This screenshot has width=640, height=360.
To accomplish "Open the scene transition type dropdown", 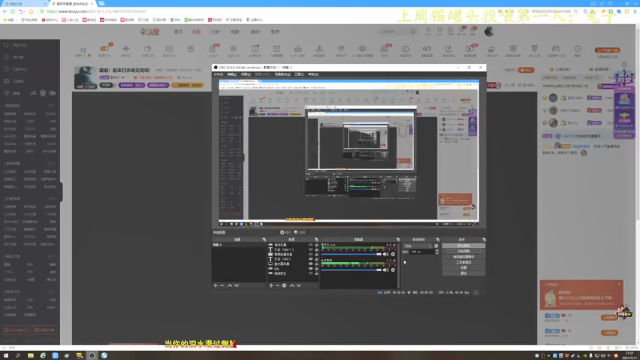I will tap(417, 246).
